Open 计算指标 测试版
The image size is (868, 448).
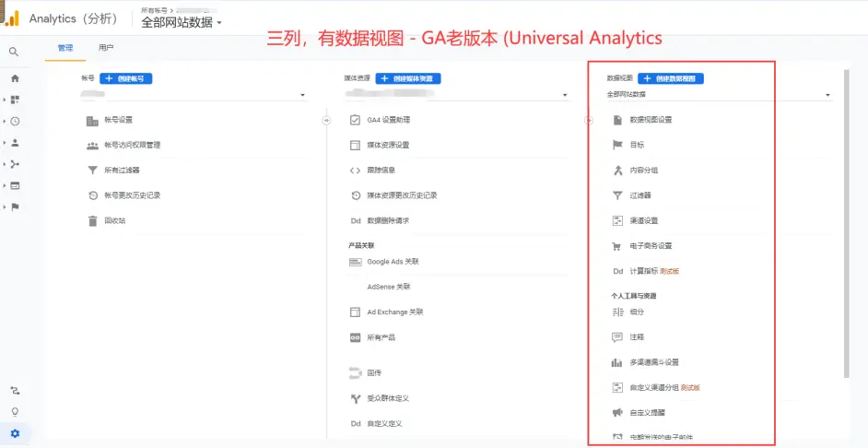pyautogui.click(x=654, y=271)
